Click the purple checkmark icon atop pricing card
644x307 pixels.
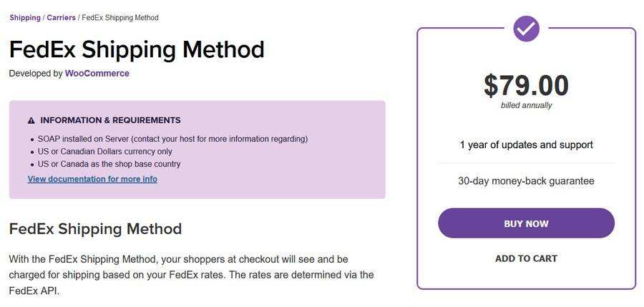point(526,29)
